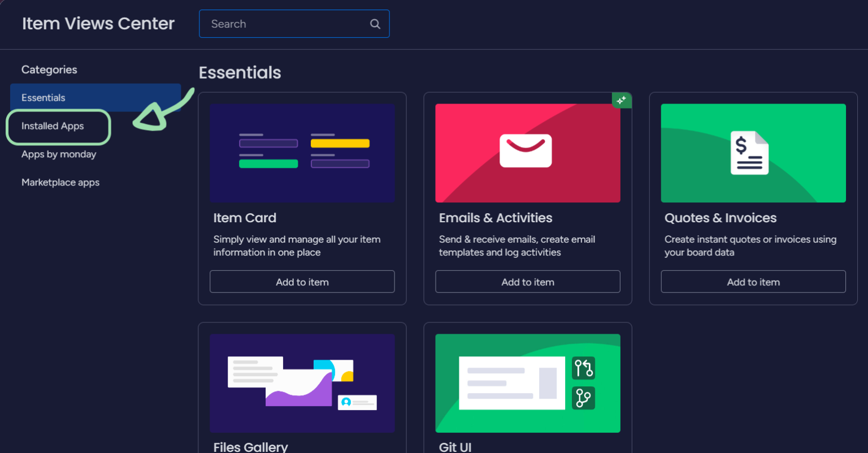Click the profile avatar icon in Files Gallery
Viewport: 868px width, 453px height.
coord(346,402)
